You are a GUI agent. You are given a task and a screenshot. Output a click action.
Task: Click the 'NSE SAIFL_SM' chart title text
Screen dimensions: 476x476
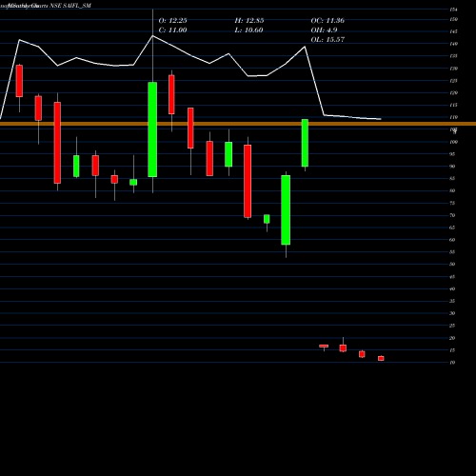click(70, 6)
